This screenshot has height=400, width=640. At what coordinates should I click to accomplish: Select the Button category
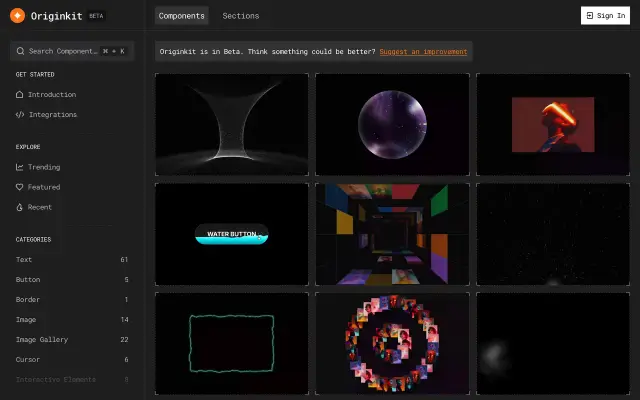coord(72,280)
